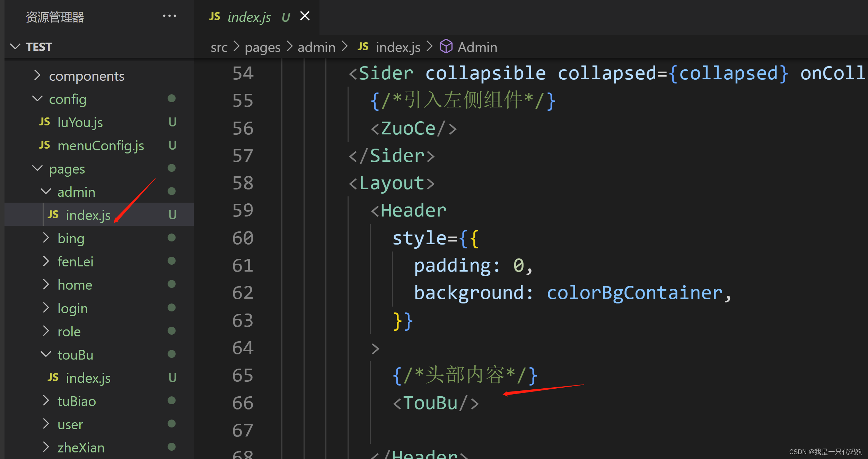
Task: Close the index.js tab
Action: [x=304, y=16]
